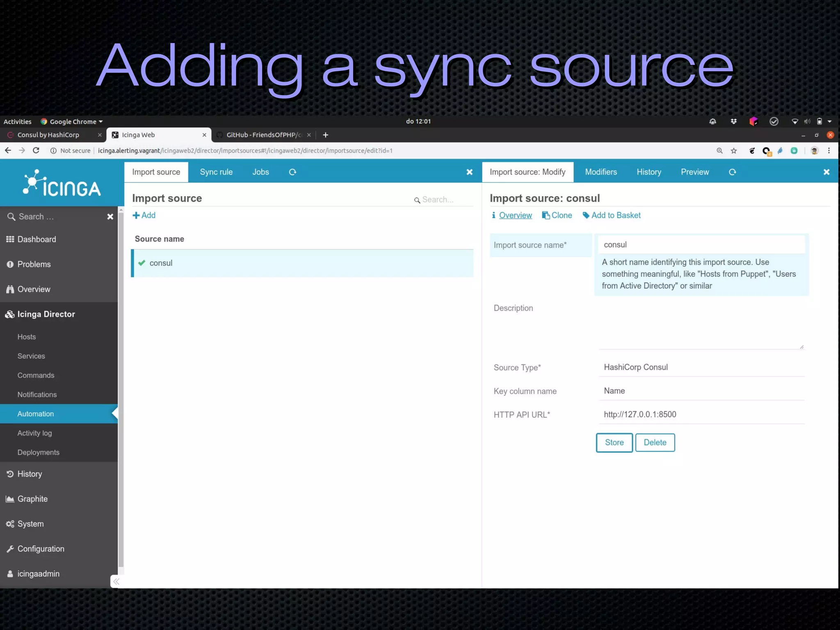Click the icingaadmin user icon
This screenshot has width=840, height=630.
(10, 574)
